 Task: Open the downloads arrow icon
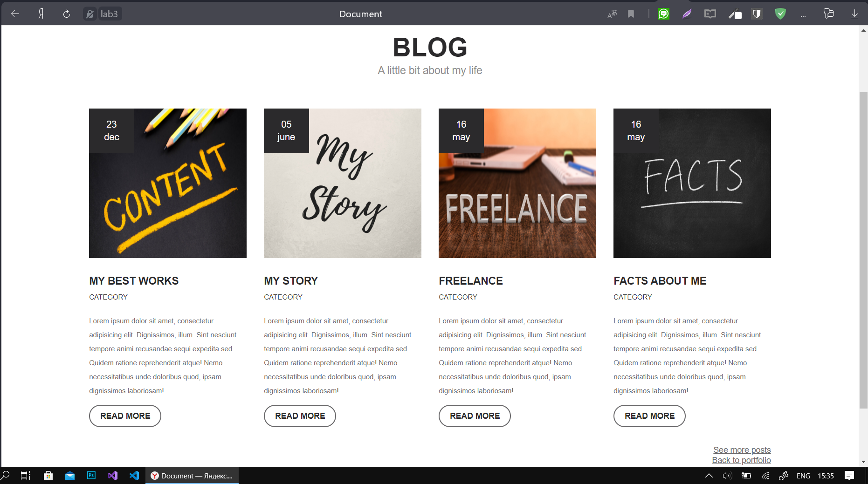point(854,14)
